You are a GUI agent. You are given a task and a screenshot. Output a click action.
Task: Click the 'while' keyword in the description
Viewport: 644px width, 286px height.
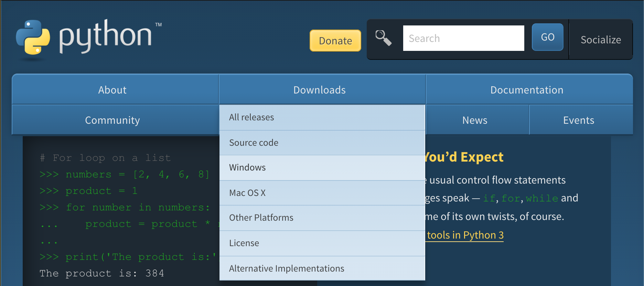pyautogui.click(x=542, y=198)
